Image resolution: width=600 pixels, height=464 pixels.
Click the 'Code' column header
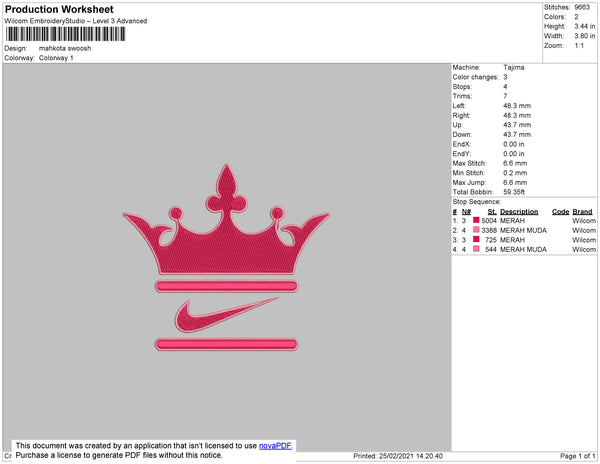(x=560, y=212)
